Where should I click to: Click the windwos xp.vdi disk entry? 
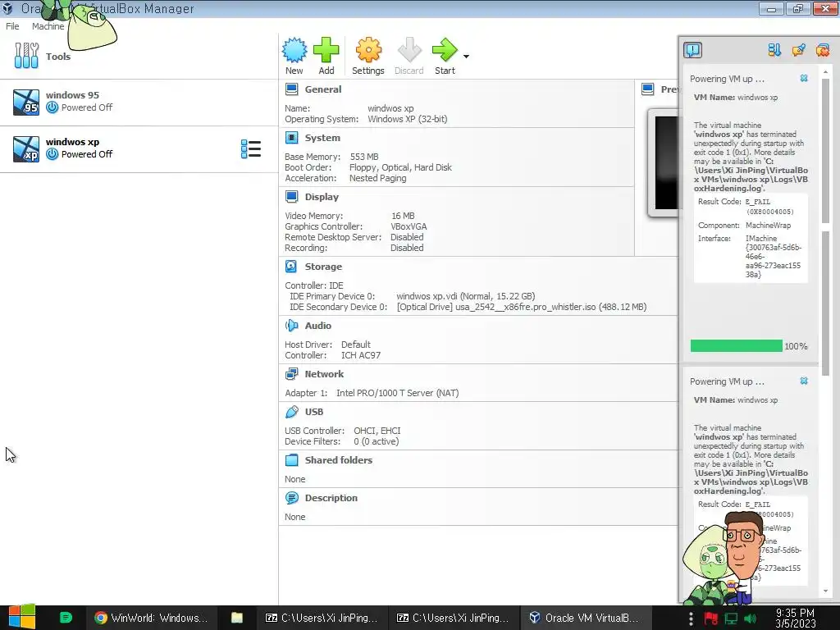[466, 296]
